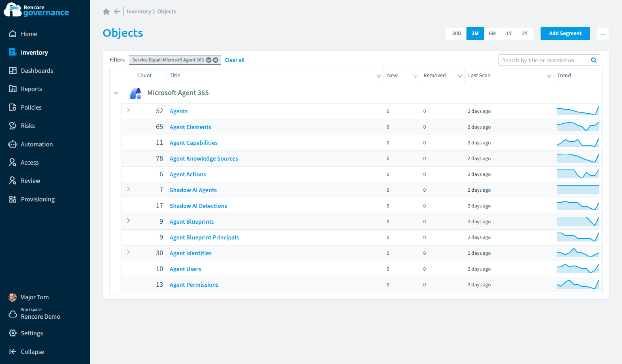Click the Microsoft Agent 365 service icon
The width and height of the screenshot is (622, 364).
coord(136,93)
